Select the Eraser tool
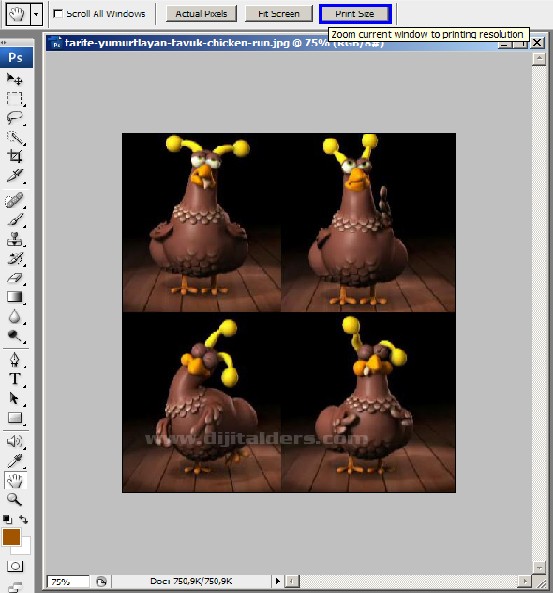This screenshot has width=553, height=593. pos(15,278)
